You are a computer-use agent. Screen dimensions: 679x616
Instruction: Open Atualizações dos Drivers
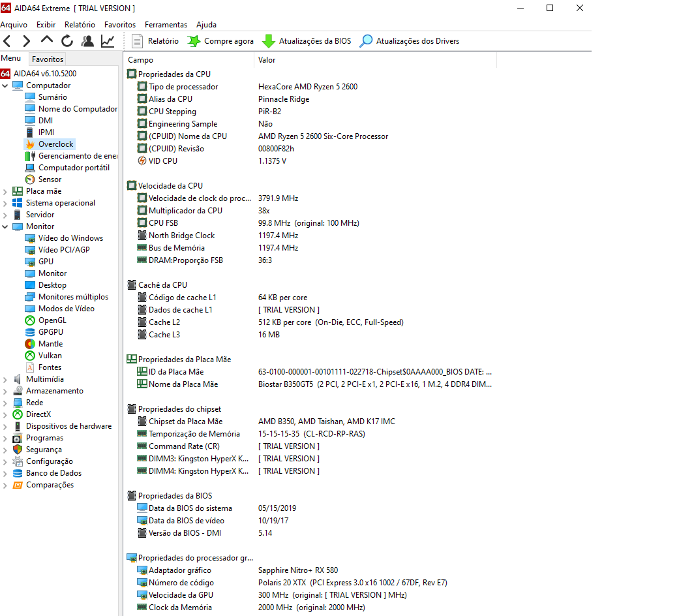pyautogui.click(x=409, y=41)
